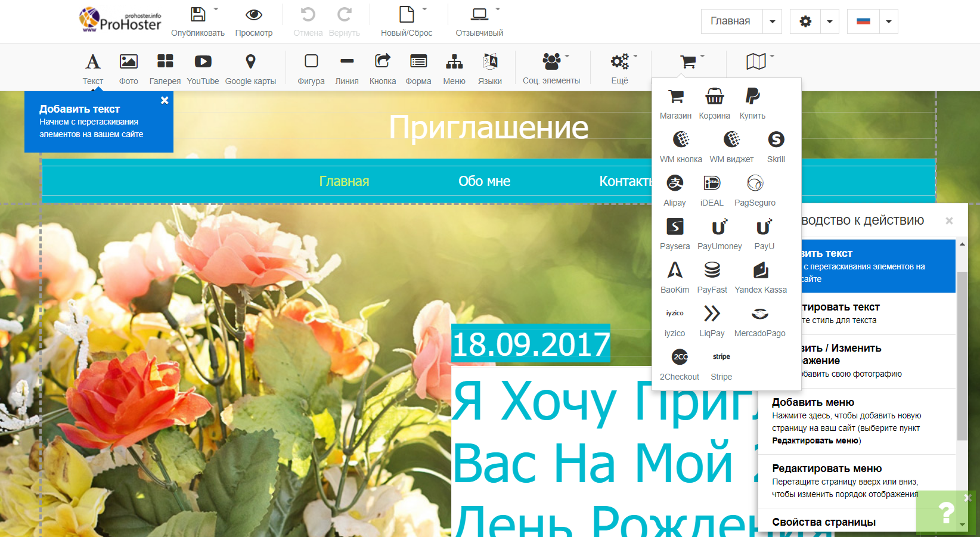Click the Publish save button
This screenshot has width=980, height=537.
tap(198, 21)
